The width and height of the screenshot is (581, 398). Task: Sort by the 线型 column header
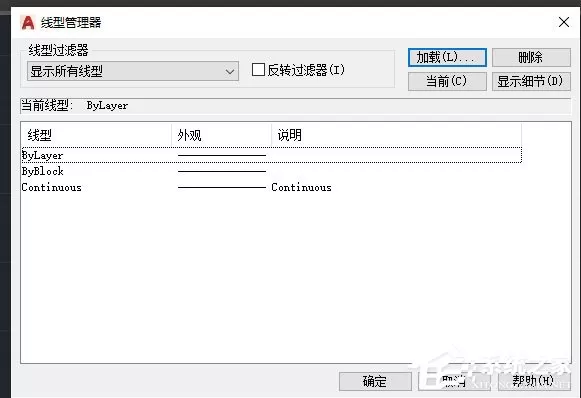96,135
